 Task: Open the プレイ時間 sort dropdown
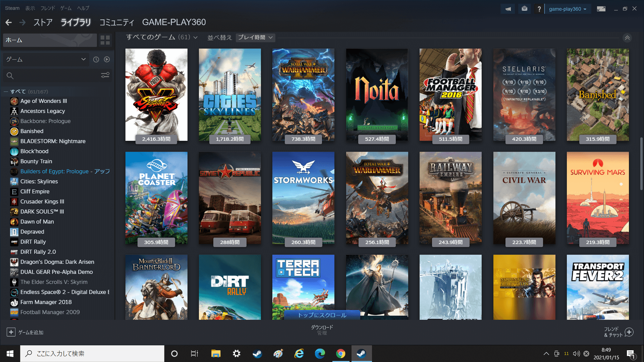255,38
